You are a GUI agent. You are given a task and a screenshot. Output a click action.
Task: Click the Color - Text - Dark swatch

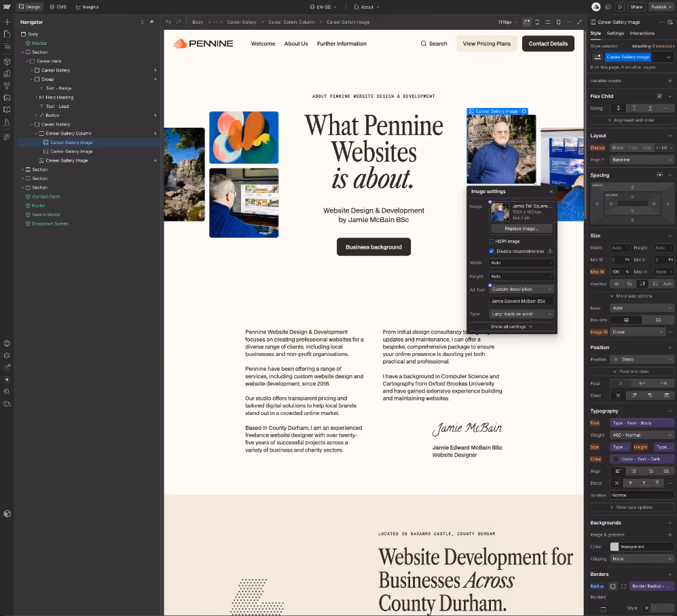pos(616,459)
